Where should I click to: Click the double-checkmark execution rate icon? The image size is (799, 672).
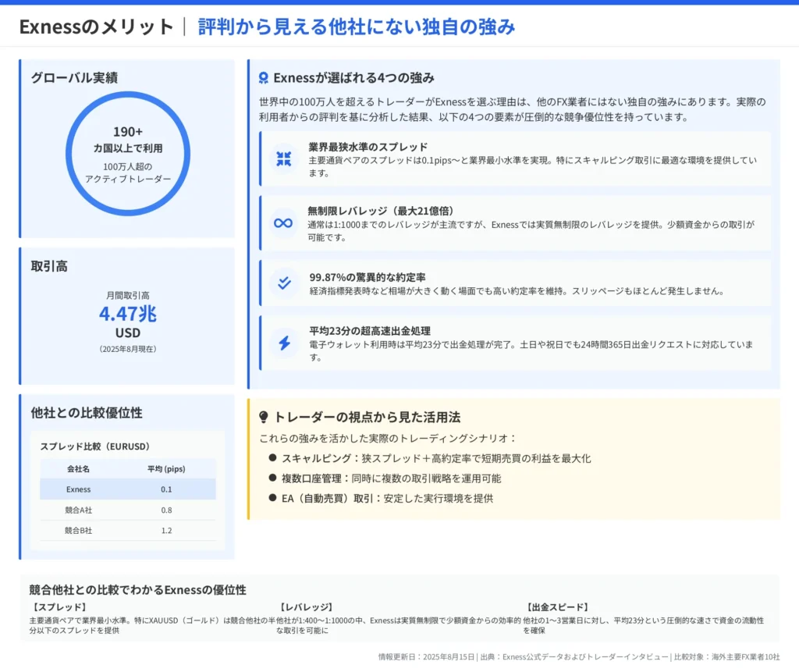284,283
